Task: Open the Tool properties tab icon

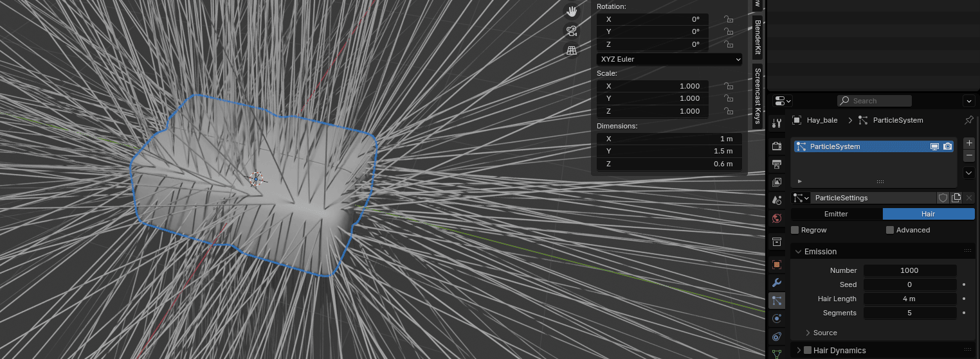Action: (777, 123)
